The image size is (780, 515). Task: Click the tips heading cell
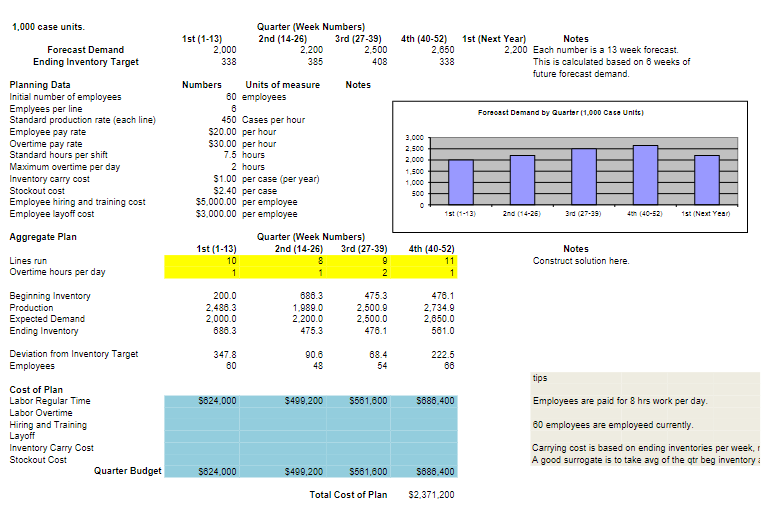pos(540,378)
